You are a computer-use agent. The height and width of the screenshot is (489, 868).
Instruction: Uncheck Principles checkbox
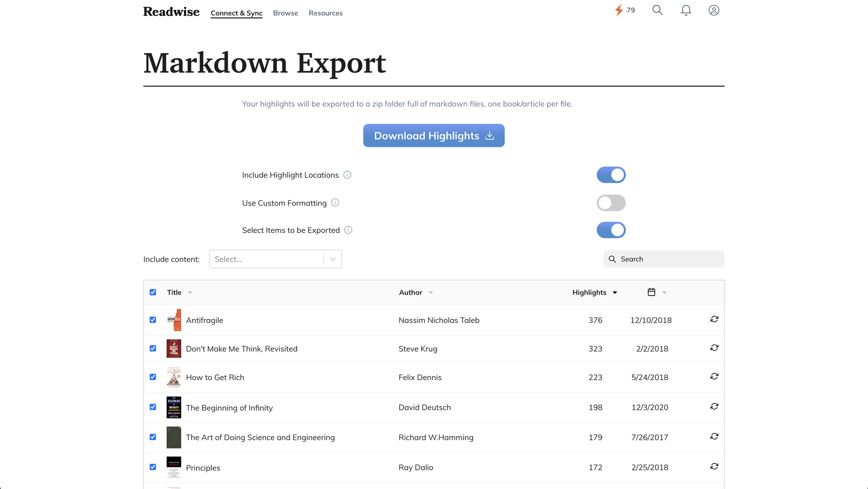pos(153,467)
